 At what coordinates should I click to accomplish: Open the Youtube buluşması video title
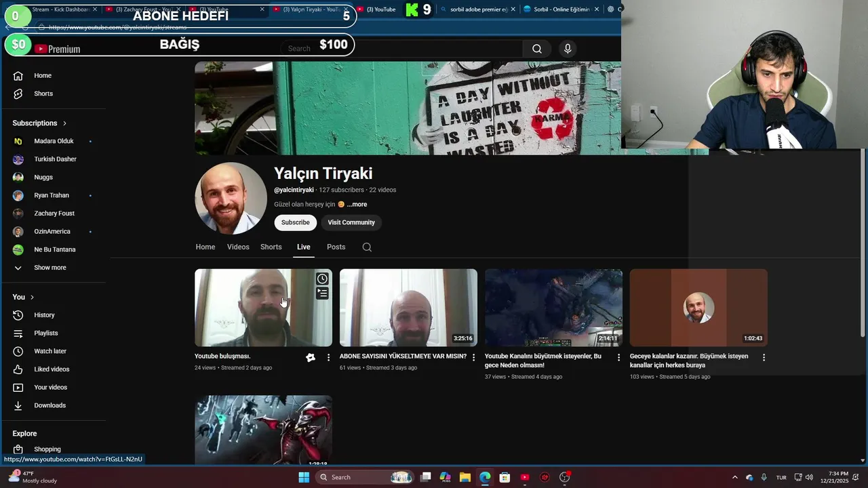[222, 356]
